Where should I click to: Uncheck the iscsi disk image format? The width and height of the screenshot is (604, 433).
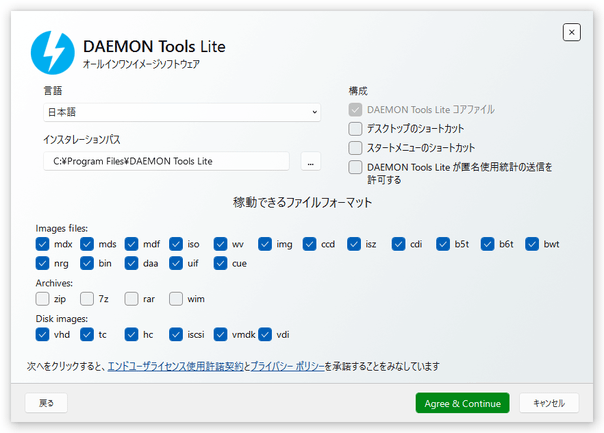click(176, 334)
